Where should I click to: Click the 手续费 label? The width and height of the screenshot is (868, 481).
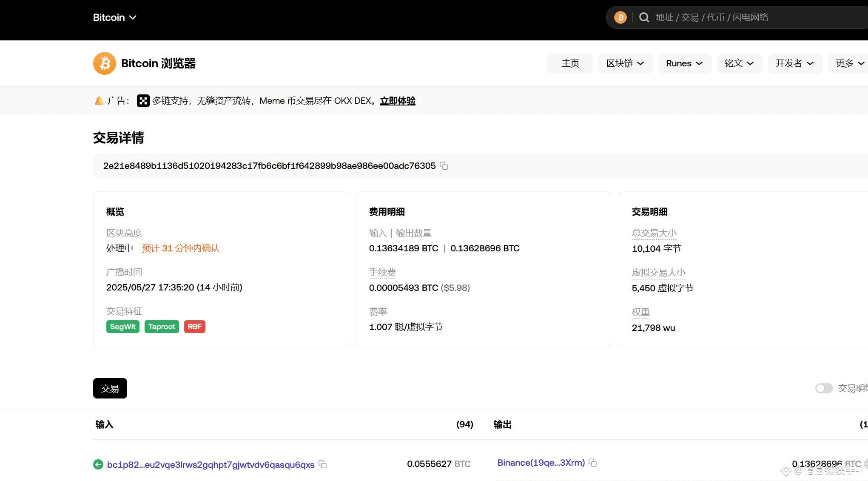382,272
